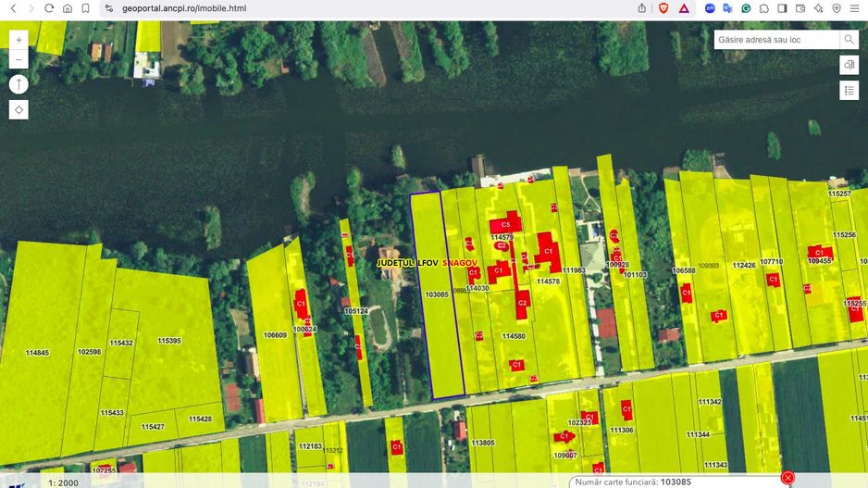
Task: Open the Google Translate extension
Action: [728, 8]
